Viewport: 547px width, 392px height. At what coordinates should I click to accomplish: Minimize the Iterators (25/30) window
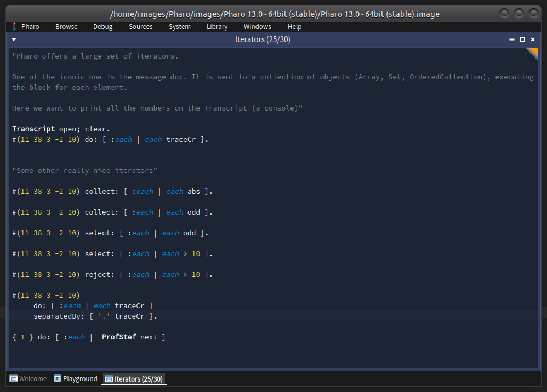[x=512, y=39]
